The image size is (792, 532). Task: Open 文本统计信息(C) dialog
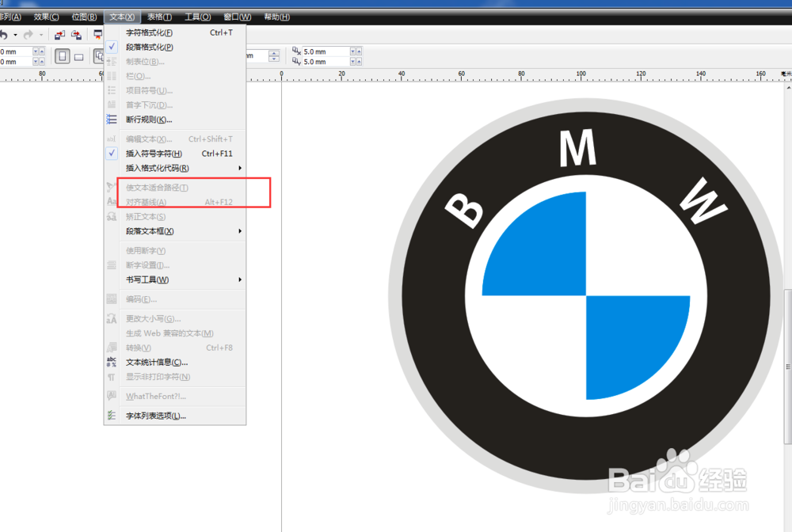[175, 363]
